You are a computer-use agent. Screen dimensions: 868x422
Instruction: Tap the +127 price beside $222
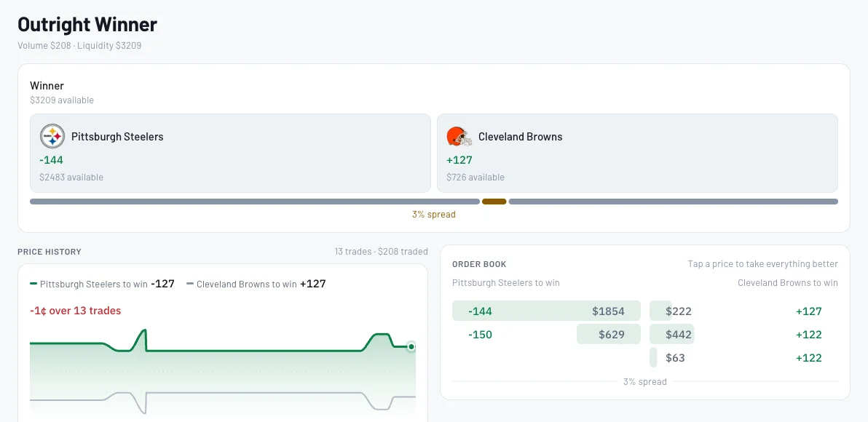809,311
